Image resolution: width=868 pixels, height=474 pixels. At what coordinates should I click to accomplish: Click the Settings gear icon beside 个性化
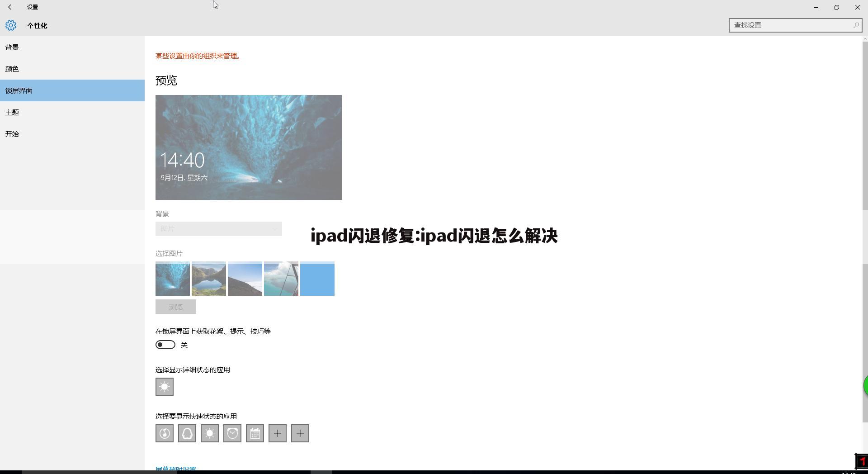11,25
